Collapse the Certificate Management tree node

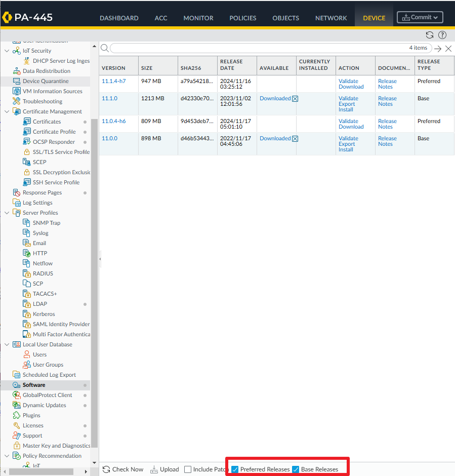7,111
